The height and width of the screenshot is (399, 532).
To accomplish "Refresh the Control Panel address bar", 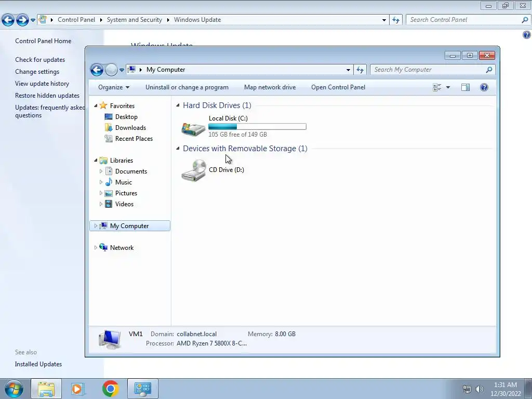I will (395, 20).
